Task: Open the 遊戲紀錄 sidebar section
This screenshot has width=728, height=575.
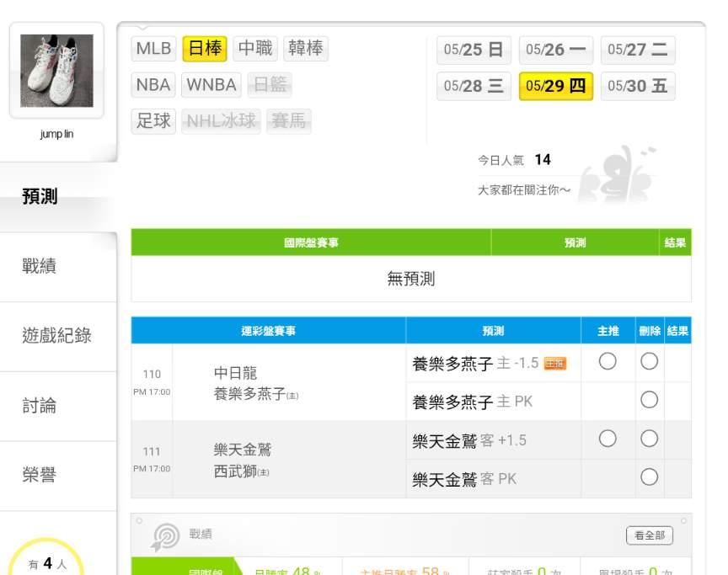Action: (56, 336)
